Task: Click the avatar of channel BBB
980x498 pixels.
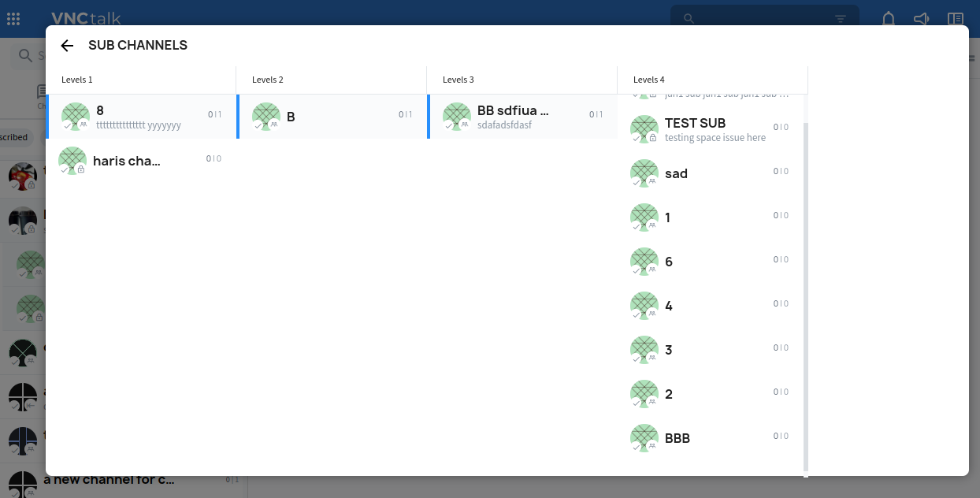Action: point(644,438)
